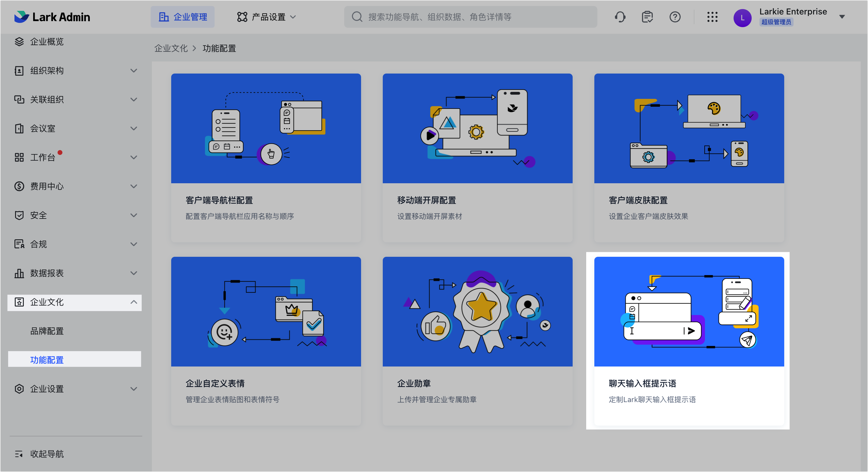Open the apps grid icon
The image size is (868, 472).
pyautogui.click(x=712, y=17)
